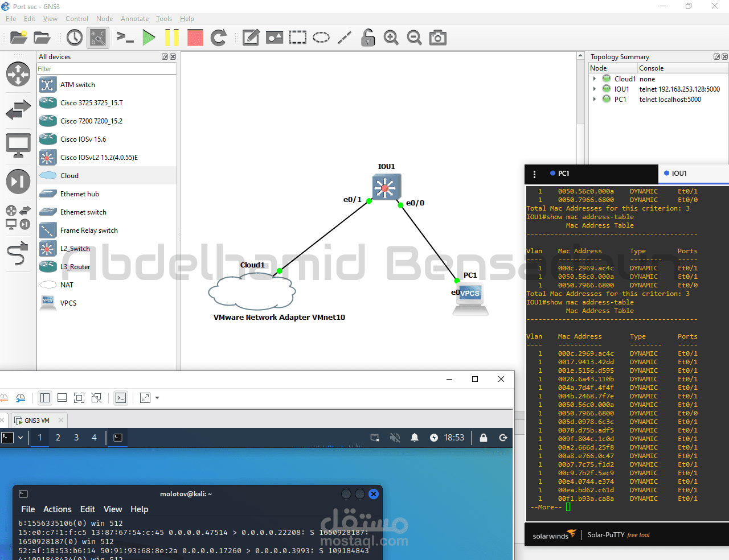Select the Draw ellipse tool
The image size is (729, 560).
321,38
